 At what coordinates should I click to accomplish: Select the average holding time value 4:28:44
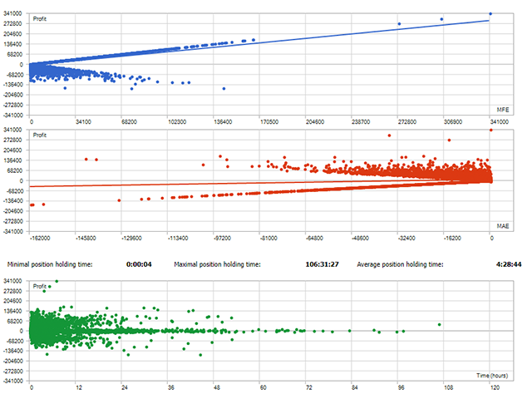(x=509, y=264)
